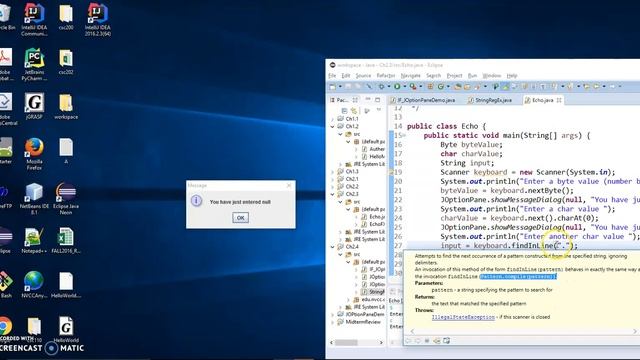Minimize the Package Explorer view

coord(368,100)
